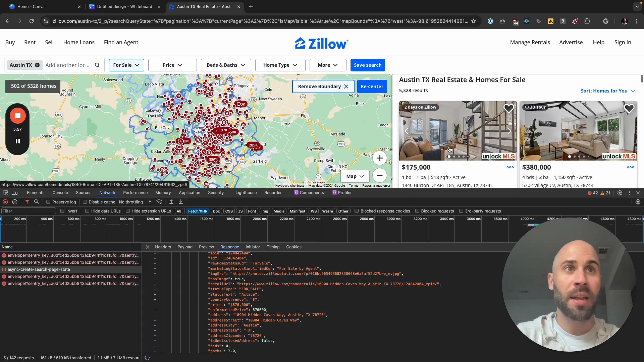Check Blocked response cookies
This screenshot has width=644, height=362.
[357, 211]
